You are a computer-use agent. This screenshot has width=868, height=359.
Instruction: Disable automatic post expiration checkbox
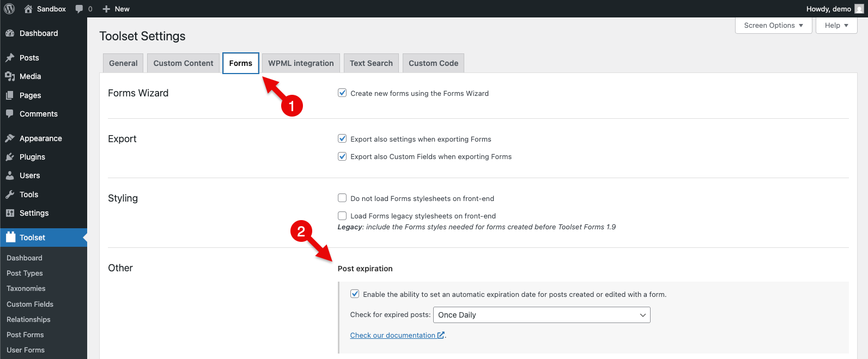click(355, 294)
